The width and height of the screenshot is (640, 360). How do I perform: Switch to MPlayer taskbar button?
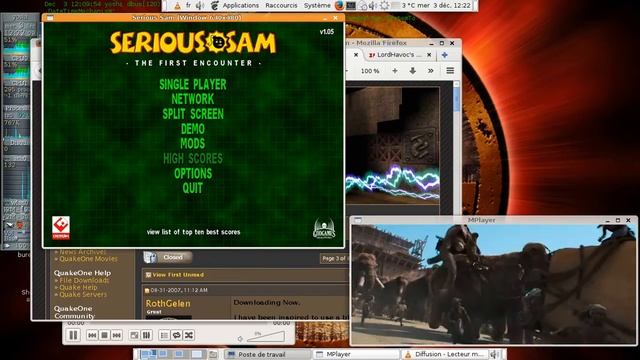click(x=356, y=354)
